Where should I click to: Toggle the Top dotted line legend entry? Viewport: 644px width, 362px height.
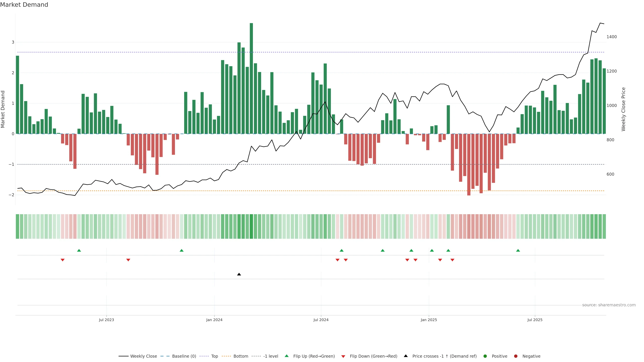214,356
